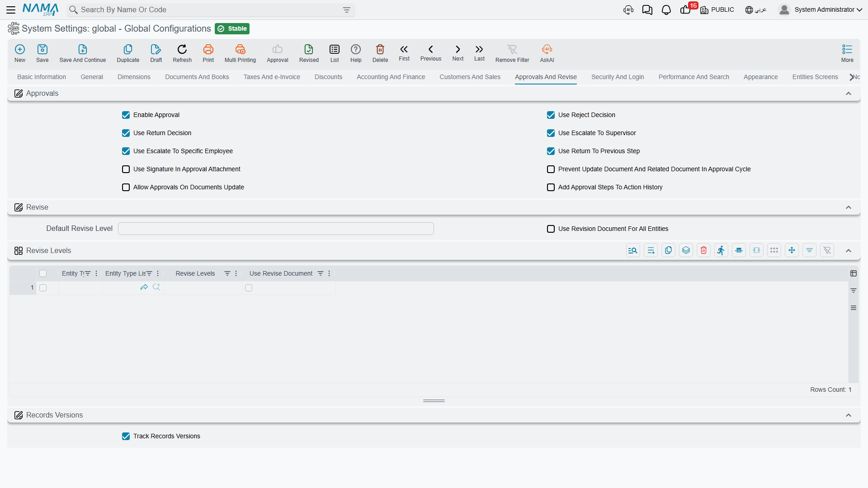The image size is (868, 488).
Task: Enable Add Approval Steps To Action History
Action: [x=551, y=188]
